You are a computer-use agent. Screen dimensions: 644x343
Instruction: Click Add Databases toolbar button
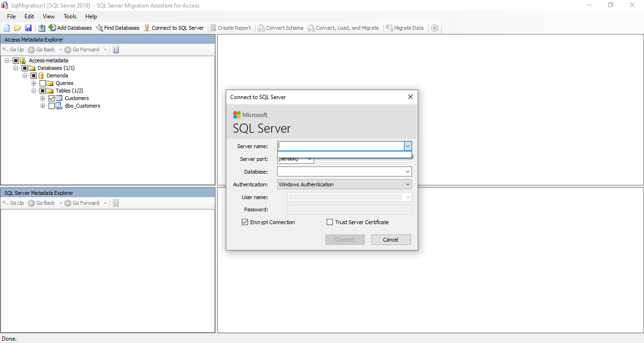(70, 28)
